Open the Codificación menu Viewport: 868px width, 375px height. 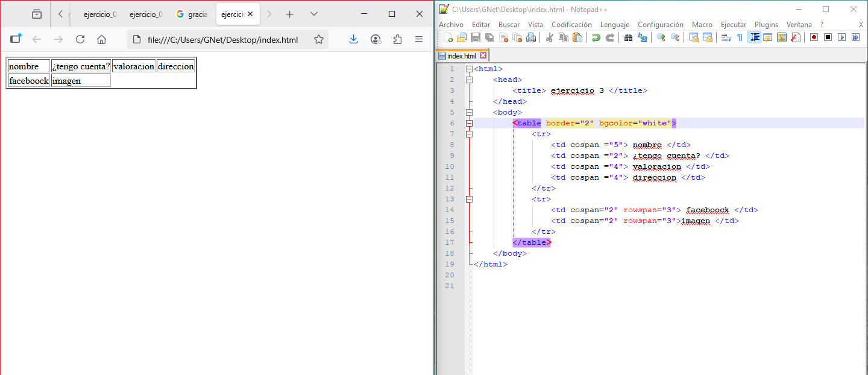click(x=571, y=25)
